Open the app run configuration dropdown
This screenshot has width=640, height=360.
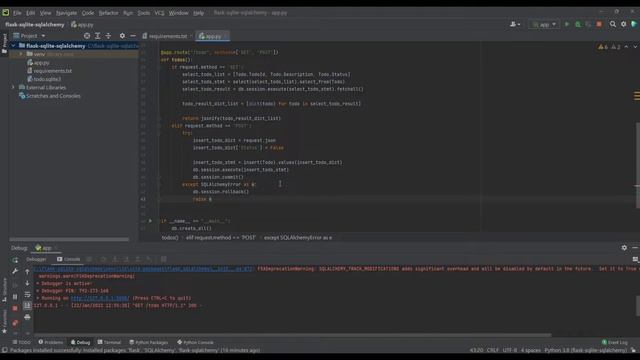click(x=544, y=24)
